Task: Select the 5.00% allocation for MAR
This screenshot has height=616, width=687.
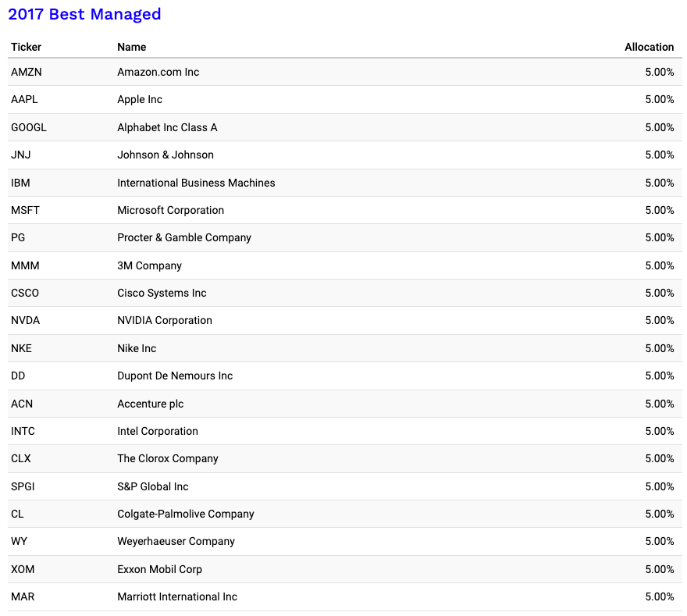Action: click(660, 596)
